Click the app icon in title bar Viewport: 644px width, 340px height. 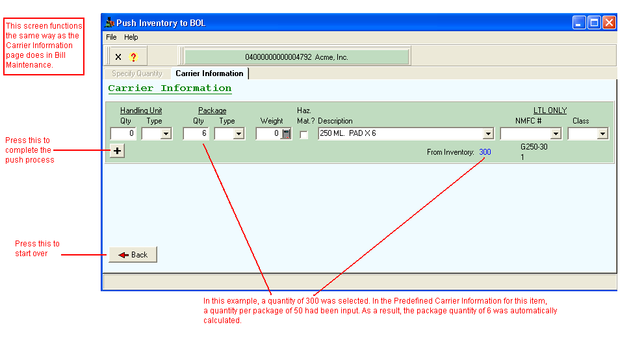[110, 23]
